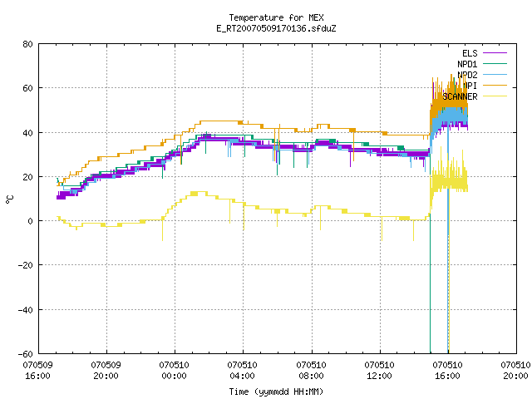Click the x-axis label 070510 04:00
Viewport: 532px width, 399px height.
(x=243, y=371)
